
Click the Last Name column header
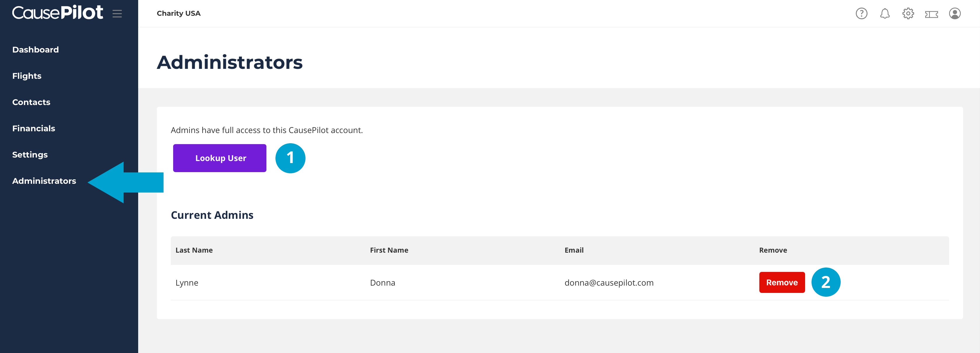[x=194, y=250]
